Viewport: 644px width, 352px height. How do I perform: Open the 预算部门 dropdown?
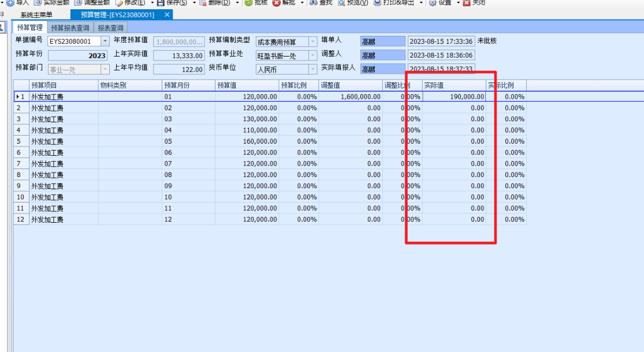(x=105, y=69)
